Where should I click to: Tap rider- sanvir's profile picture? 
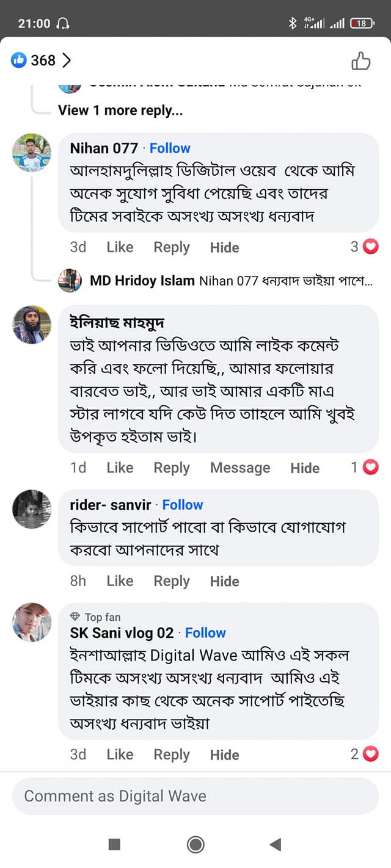tap(32, 509)
